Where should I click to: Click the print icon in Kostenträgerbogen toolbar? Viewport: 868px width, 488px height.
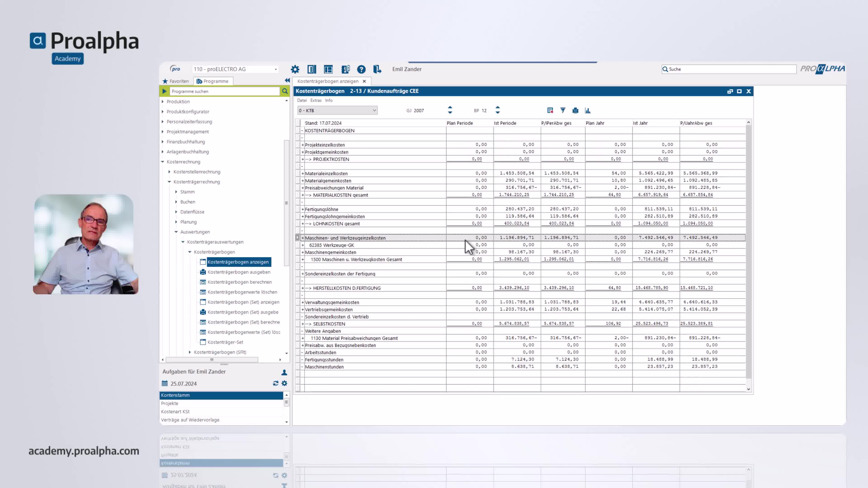coord(575,110)
